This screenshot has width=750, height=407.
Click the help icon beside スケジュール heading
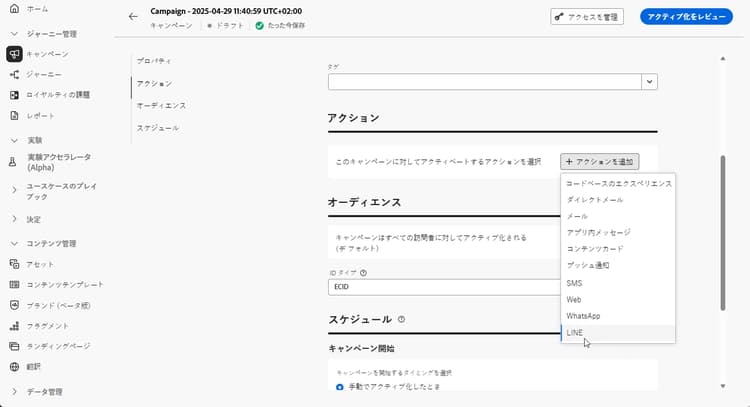point(401,319)
